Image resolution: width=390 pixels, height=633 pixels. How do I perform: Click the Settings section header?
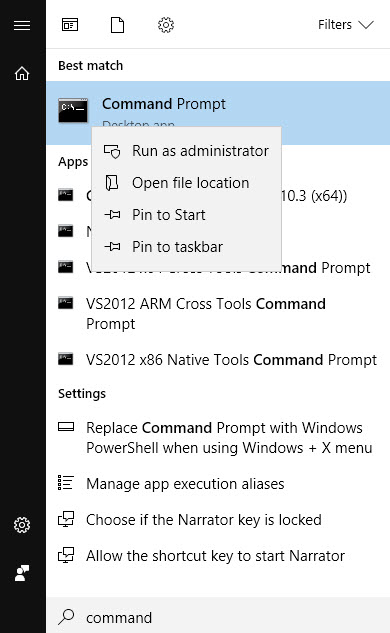point(82,394)
